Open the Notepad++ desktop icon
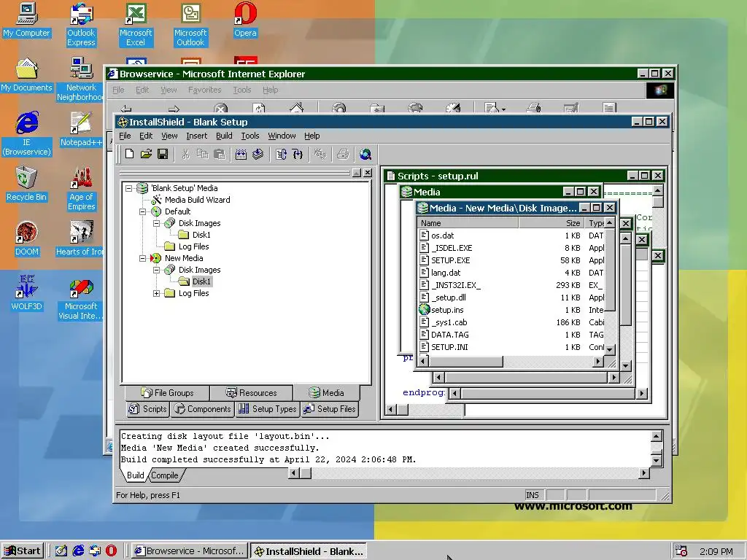This screenshot has height=560, width=747. coord(81,128)
